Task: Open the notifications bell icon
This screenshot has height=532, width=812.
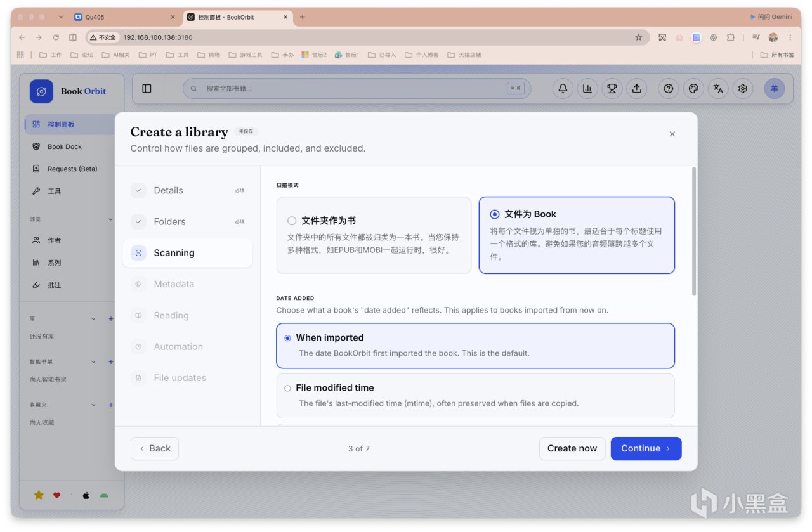Action: coord(563,89)
